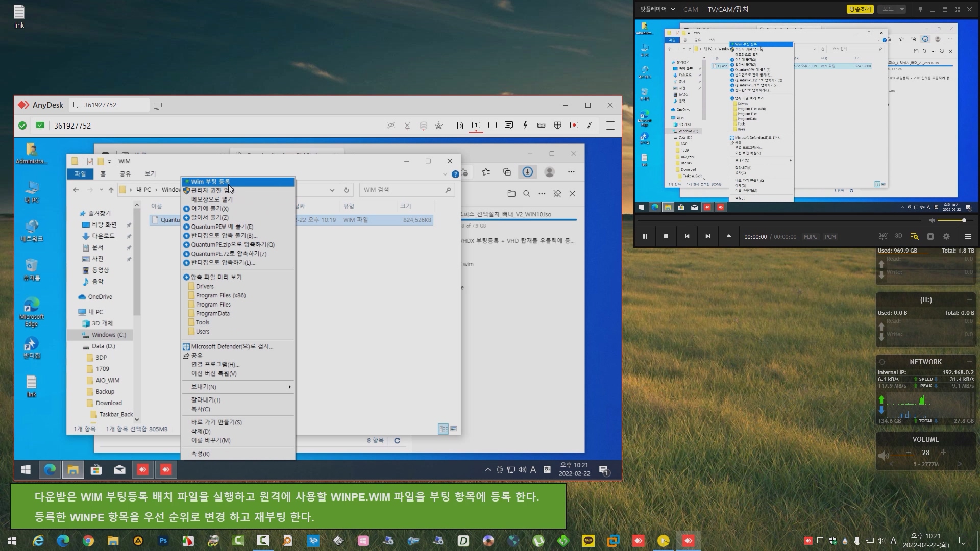Open the 보기 ribbon tab in Explorer

[150, 174]
